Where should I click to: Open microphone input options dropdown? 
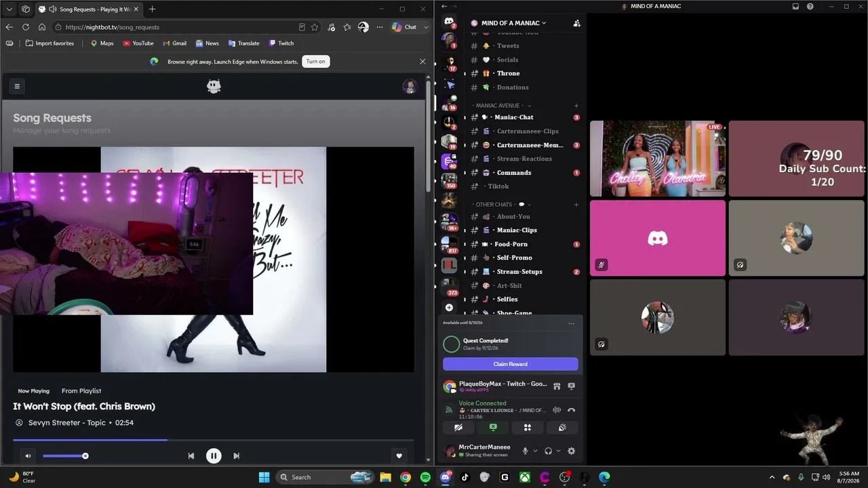(x=535, y=451)
